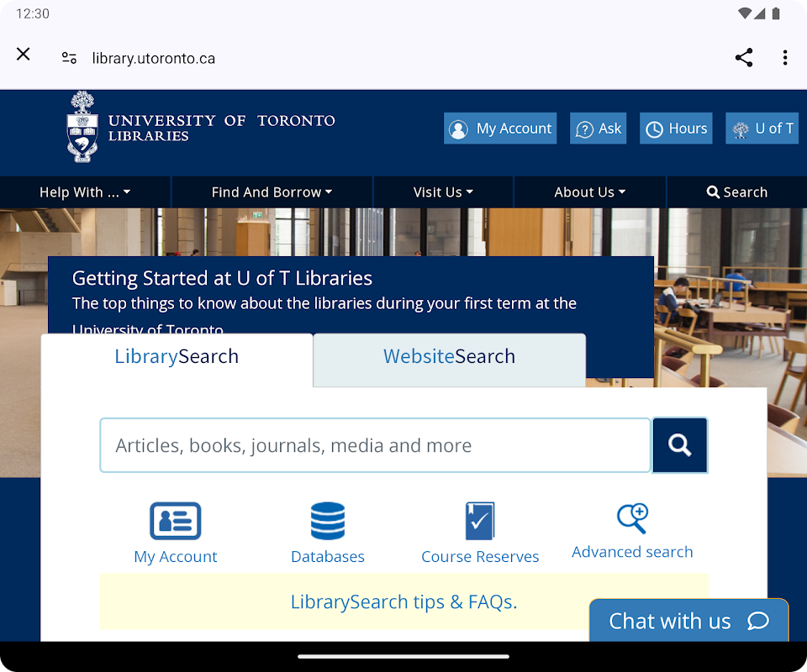Image resolution: width=807 pixels, height=672 pixels.
Task: Click the Databases stack icon
Action: [328, 521]
